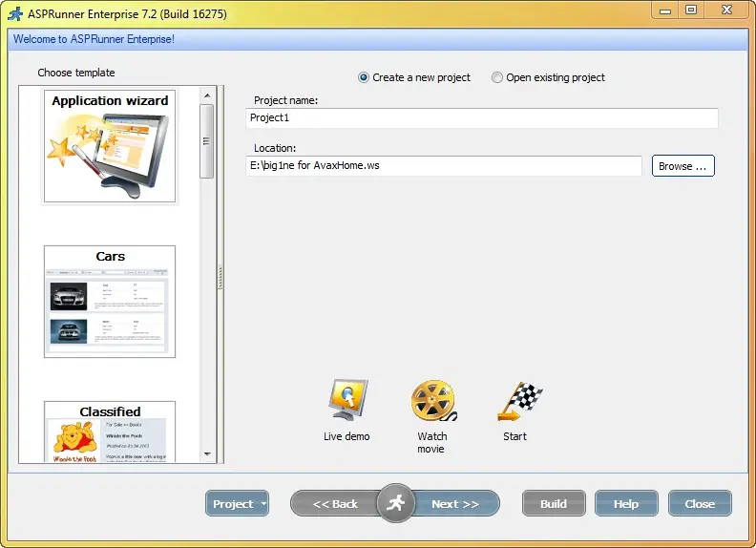Pick the Classified template thumbnail

point(110,432)
